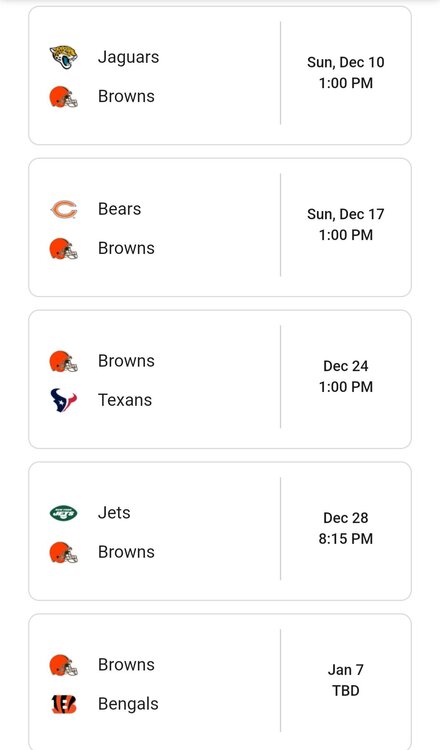Click the Bears team logo
The height and width of the screenshot is (750, 440).
(x=64, y=210)
